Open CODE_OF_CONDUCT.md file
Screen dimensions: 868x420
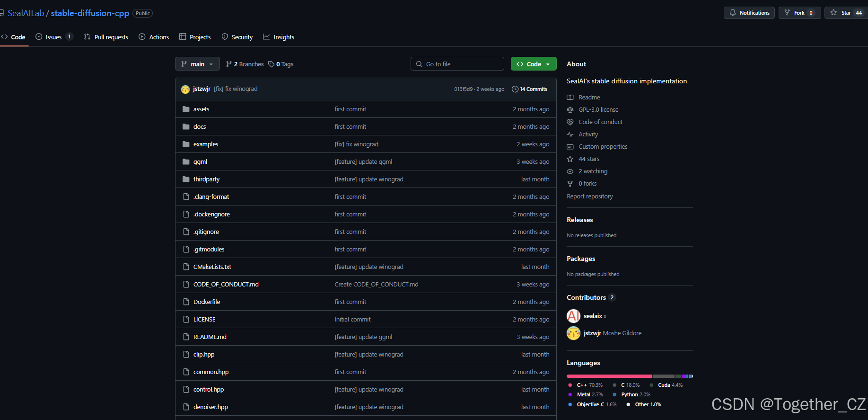point(226,284)
